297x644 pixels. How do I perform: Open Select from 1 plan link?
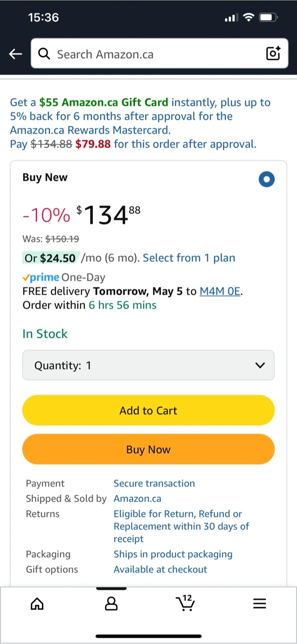189,258
